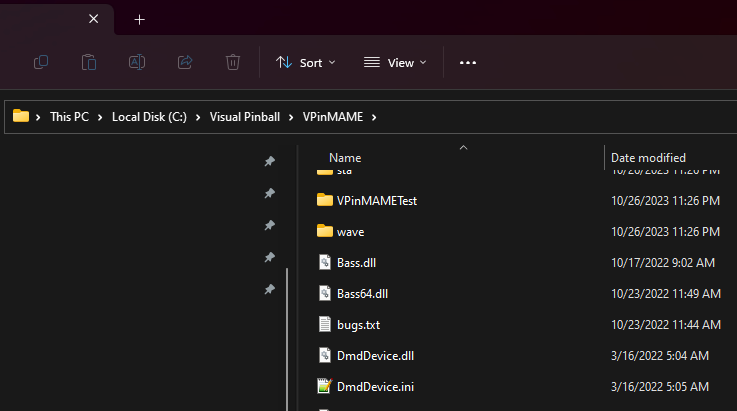
Task: Click the Bass.dll file icon
Action: [325, 262]
